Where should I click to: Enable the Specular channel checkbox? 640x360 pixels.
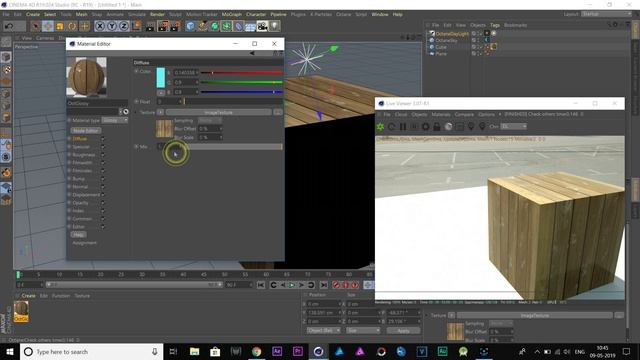(103, 147)
